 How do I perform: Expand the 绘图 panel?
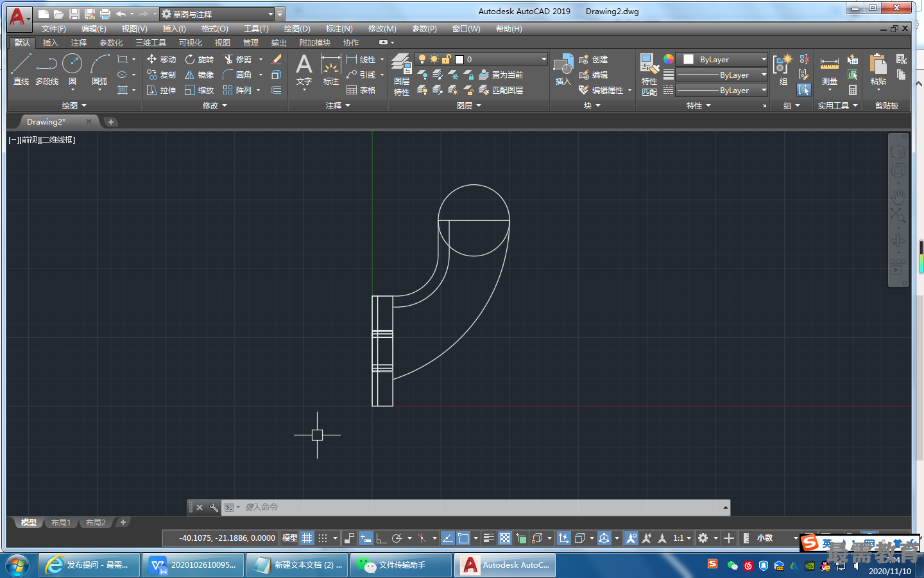pyautogui.click(x=74, y=105)
